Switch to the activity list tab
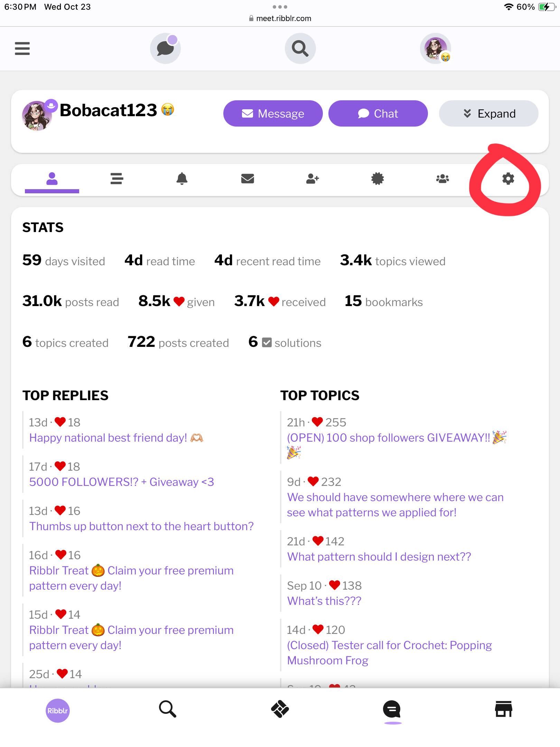The image size is (560, 747). click(117, 179)
